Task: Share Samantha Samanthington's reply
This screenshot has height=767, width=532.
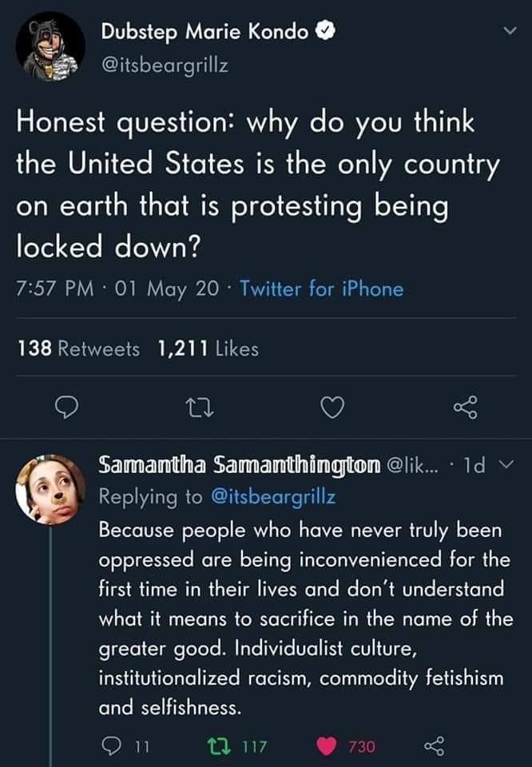Action: [x=432, y=746]
